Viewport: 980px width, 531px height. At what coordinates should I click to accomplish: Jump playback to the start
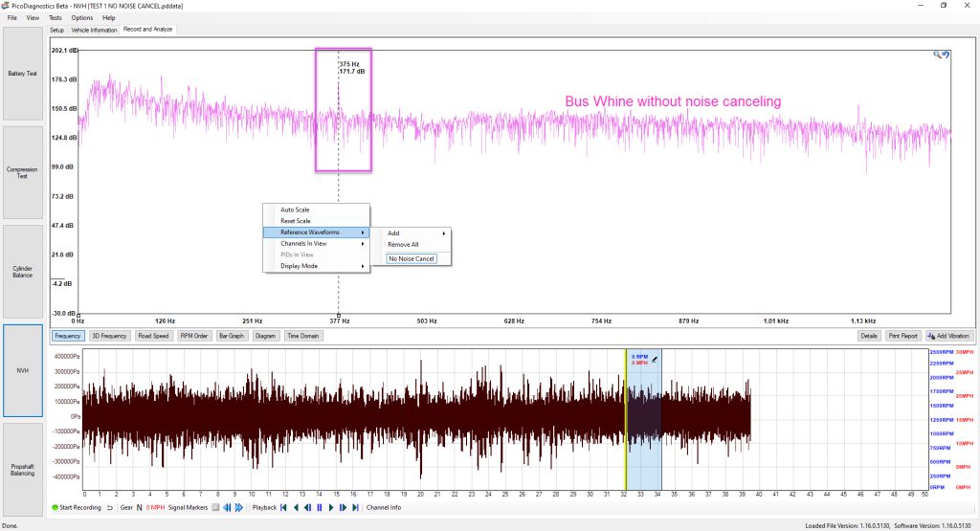[283, 508]
